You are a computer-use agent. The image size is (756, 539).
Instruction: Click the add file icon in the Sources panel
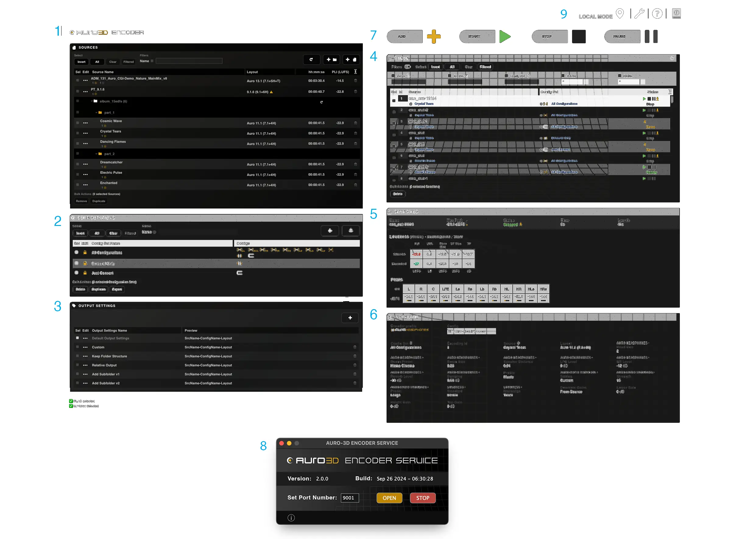[351, 60]
